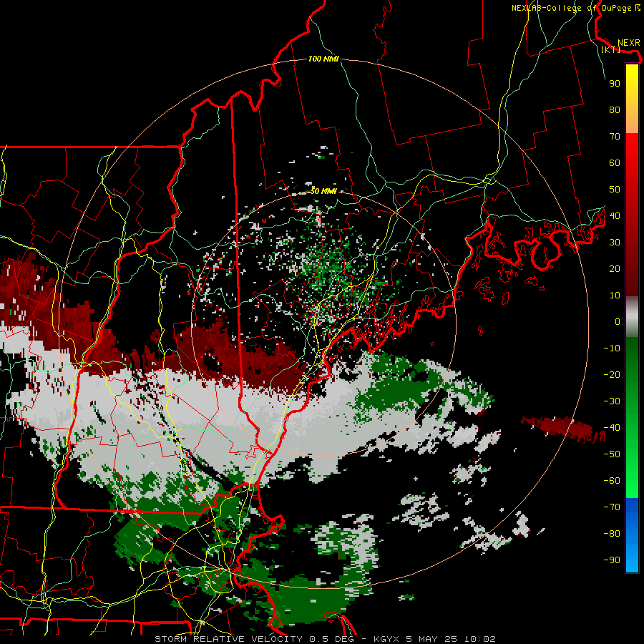Pick the bright red segment of the color bar
The width and height of the screenshot is (644, 644).
pyautogui.click(x=632, y=214)
